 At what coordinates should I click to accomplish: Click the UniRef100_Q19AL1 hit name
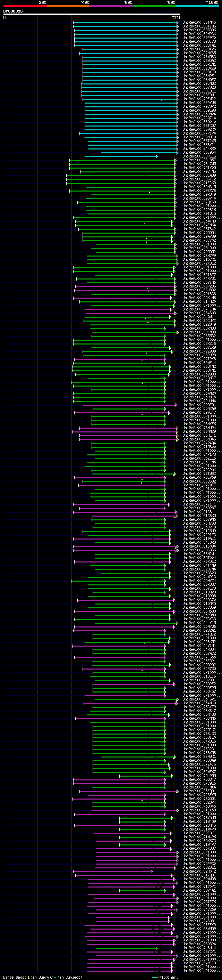199,539
